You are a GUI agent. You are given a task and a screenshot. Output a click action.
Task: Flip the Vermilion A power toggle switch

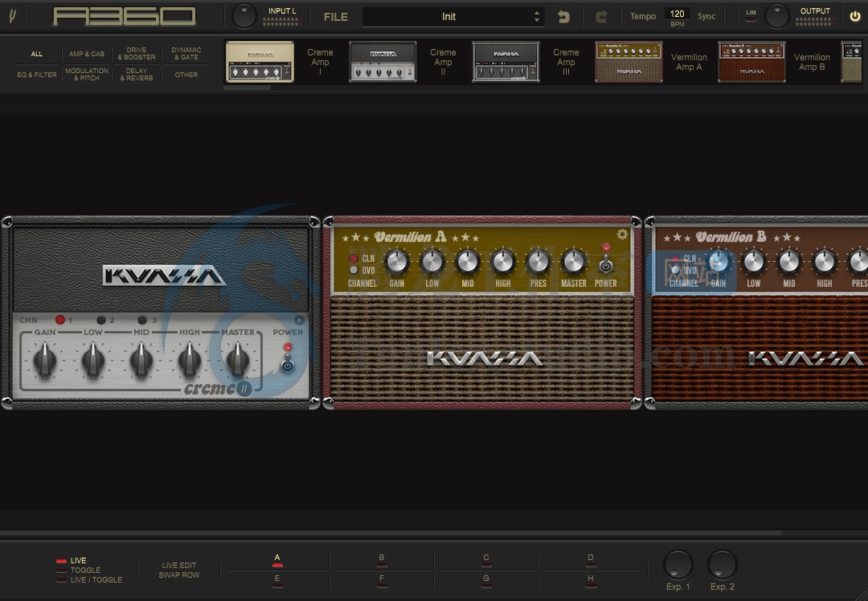coord(606,264)
